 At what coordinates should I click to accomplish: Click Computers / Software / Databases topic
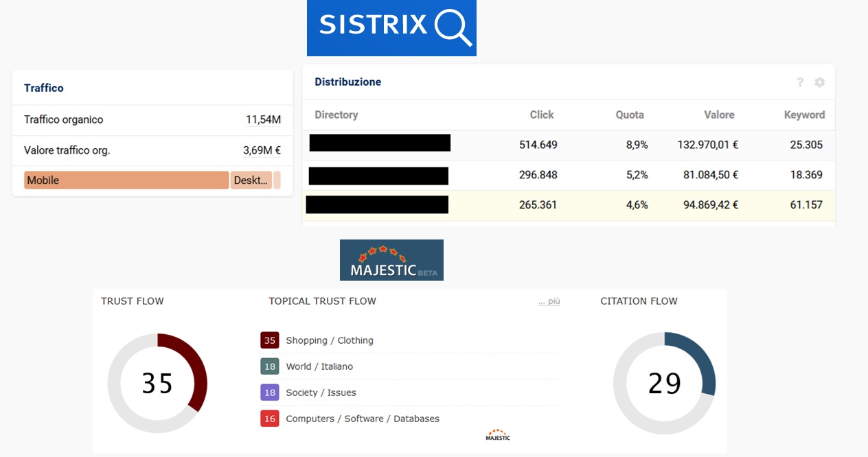pos(363,419)
